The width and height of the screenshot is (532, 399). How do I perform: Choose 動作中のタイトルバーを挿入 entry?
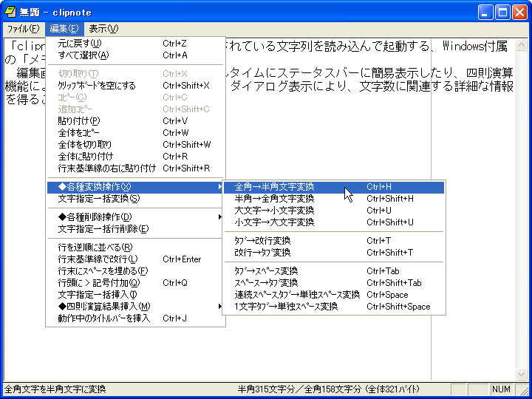click(135, 318)
